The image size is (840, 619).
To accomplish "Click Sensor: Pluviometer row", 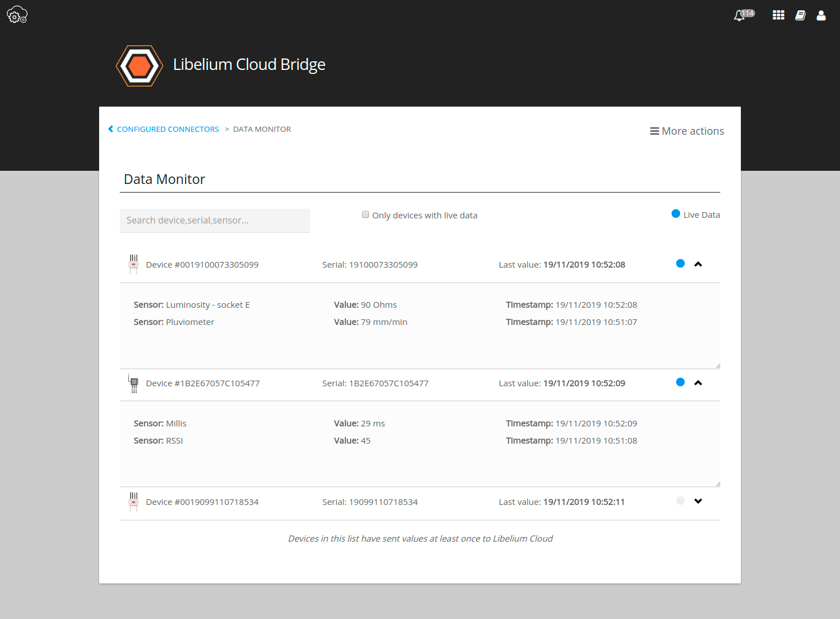I will (x=174, y=322).
